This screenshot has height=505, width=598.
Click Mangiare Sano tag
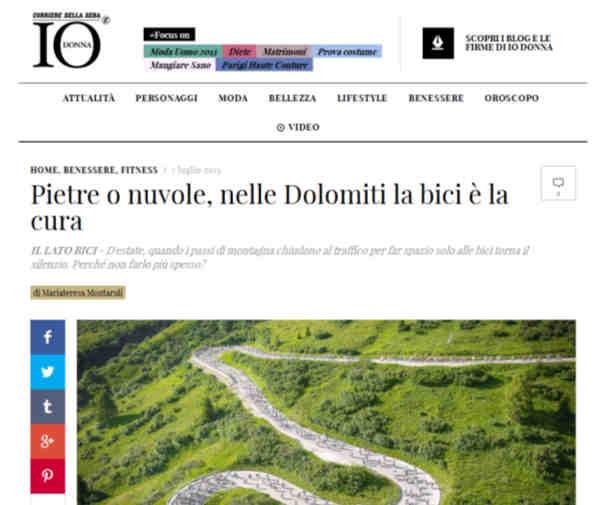tap(180, 65)
